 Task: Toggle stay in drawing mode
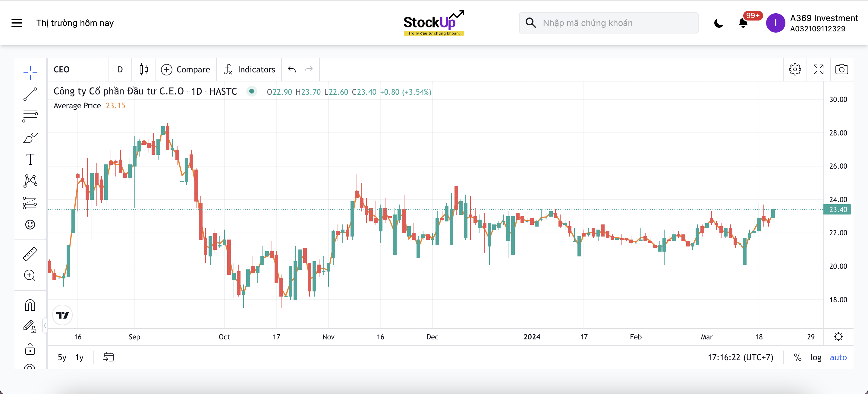[x=30, y=326]
